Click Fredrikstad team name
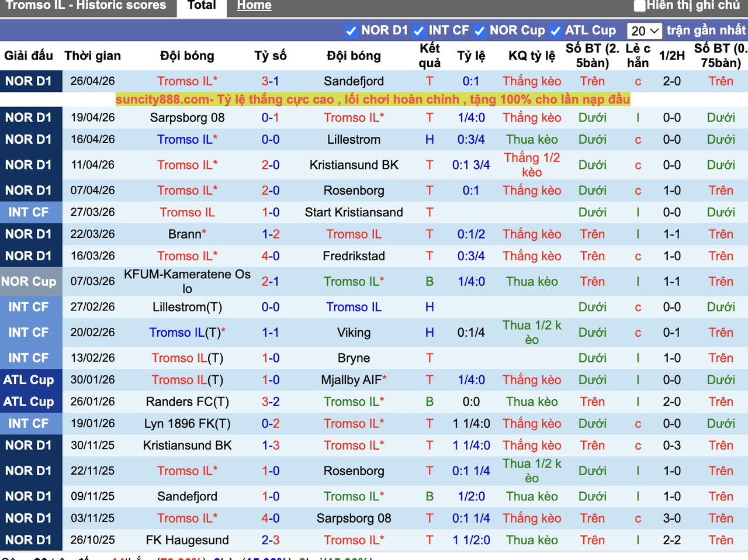The image size is (748, 560). (x=354, y=256)
